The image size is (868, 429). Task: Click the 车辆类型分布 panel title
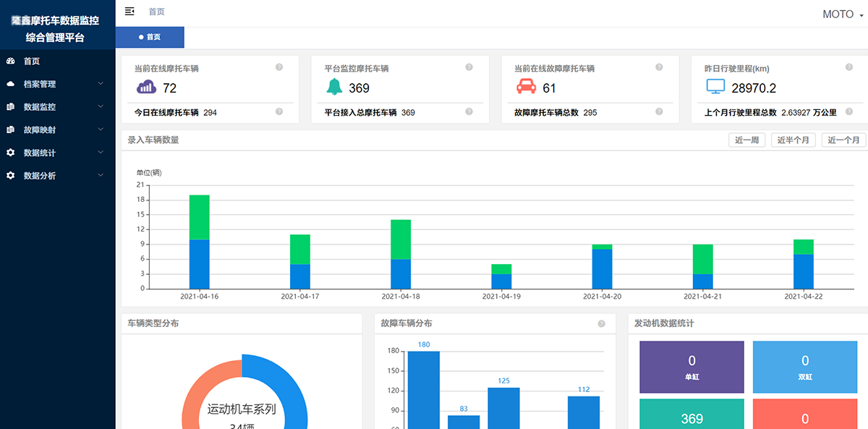pos(153,323)
